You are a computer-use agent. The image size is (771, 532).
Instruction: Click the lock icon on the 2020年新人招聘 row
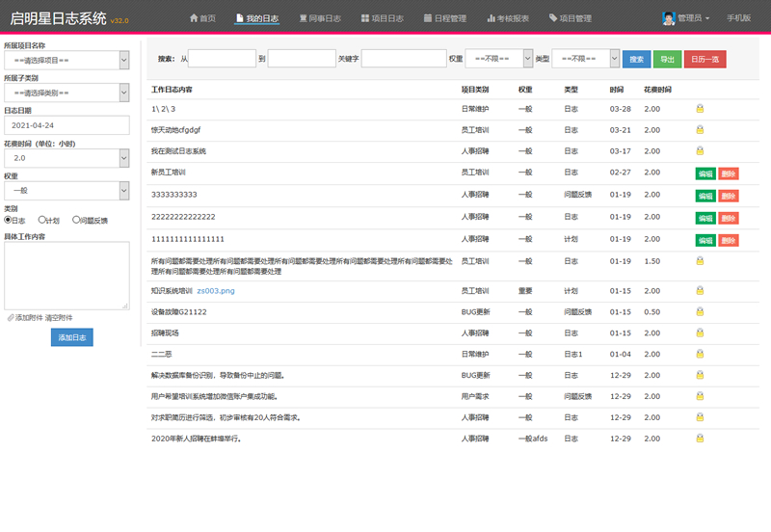[700, 439]
